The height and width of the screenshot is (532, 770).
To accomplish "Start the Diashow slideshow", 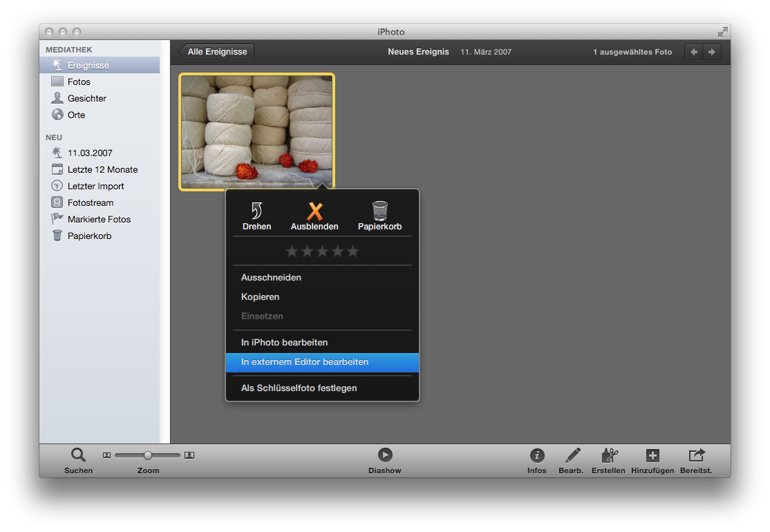I will (385, 455).
